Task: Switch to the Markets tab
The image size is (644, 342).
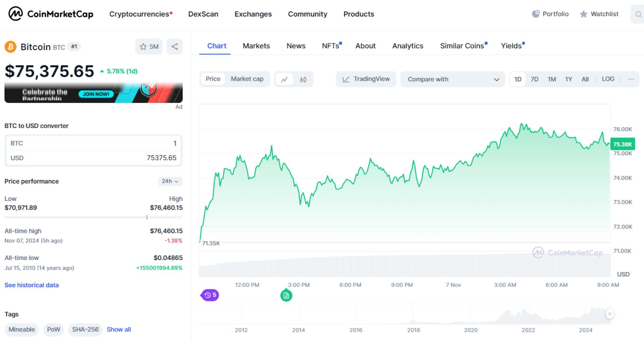Action: tap(256, 46)
